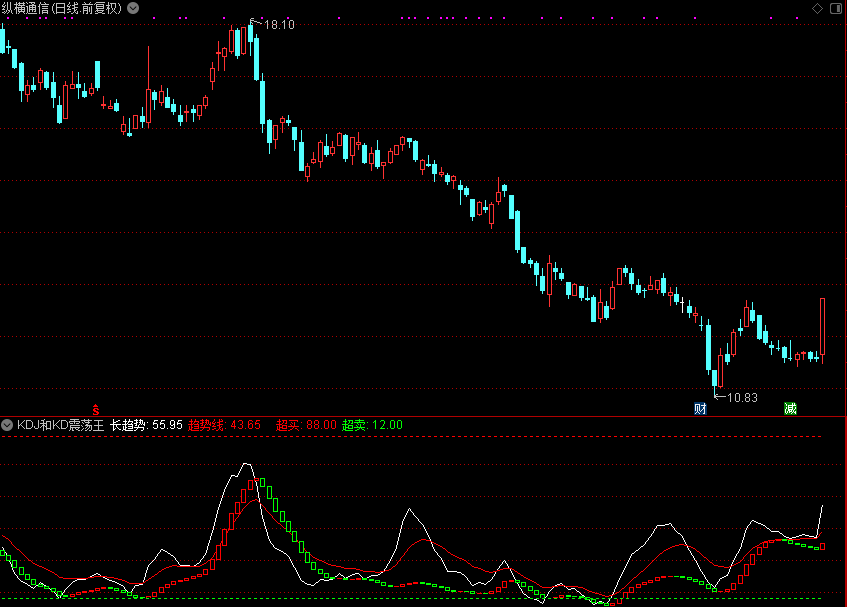Select the 超买: 88.00 value
Viewport: 847px width, 607px height.
pos(306,425)
